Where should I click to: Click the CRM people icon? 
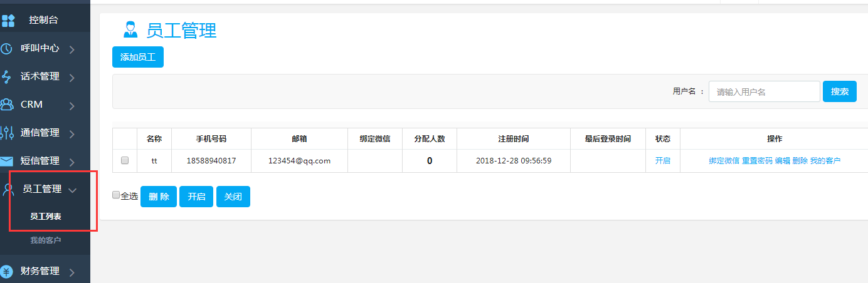[8, 105]
